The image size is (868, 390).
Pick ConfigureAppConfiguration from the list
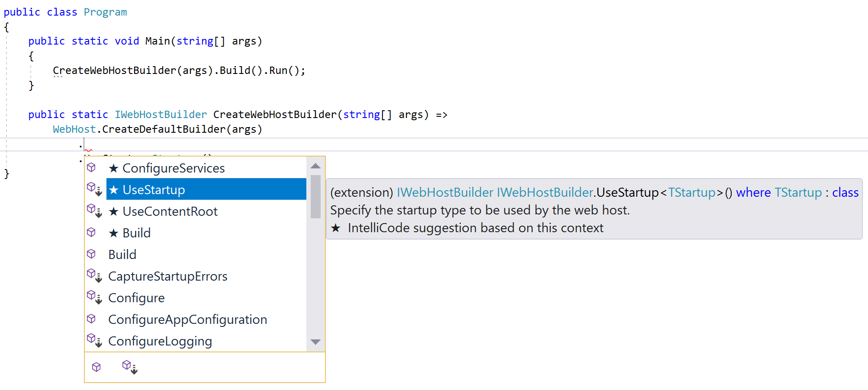206,319
